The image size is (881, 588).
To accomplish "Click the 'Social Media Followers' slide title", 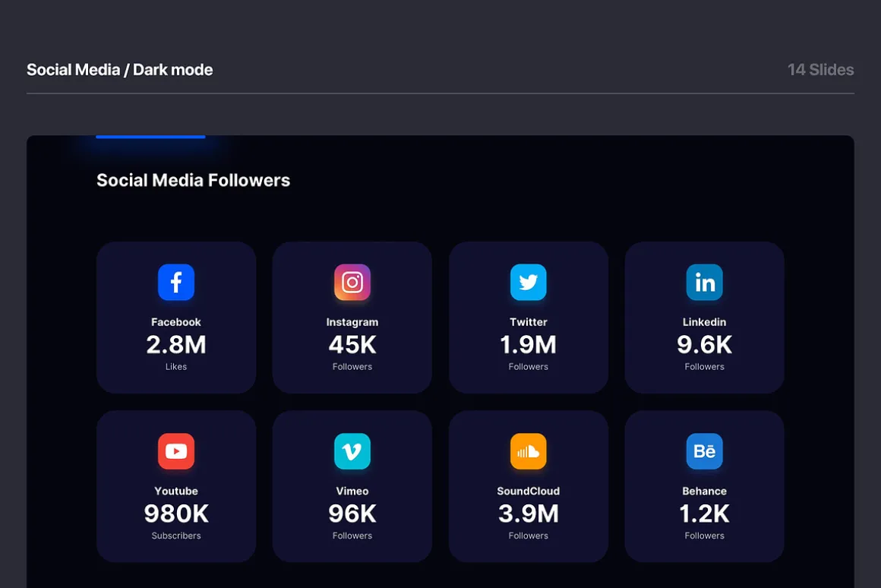I will tap(193, 180).
